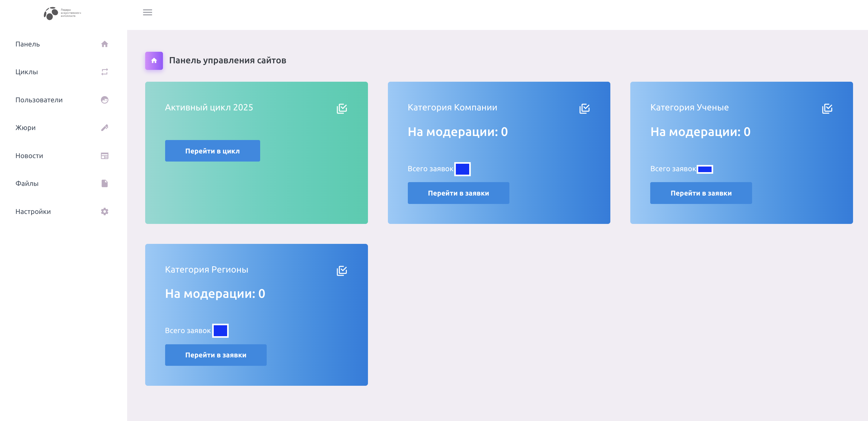Click checkmark icon on Категория Ученые card
This screenshot has width=868, height=421.
827,109
